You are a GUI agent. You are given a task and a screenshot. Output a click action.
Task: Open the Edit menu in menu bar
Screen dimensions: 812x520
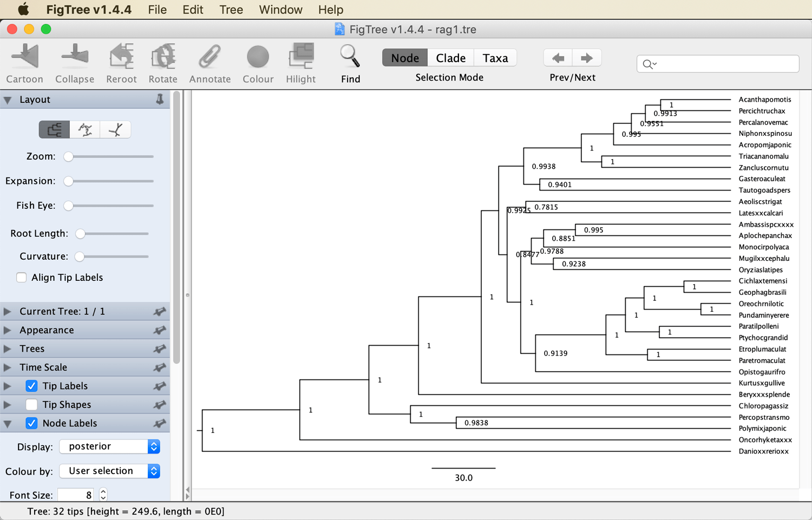tap(193, 10)
